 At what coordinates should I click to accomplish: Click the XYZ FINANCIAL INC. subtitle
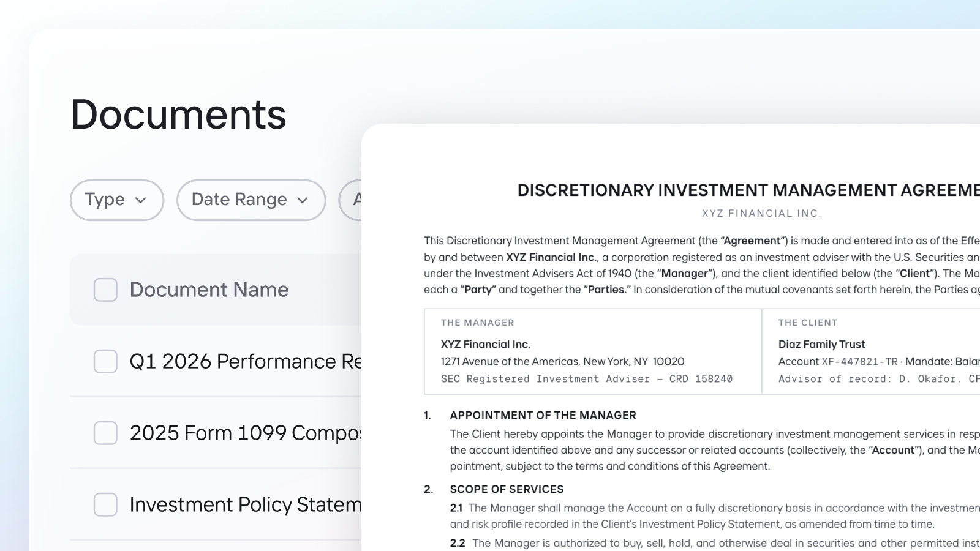pyautogui.click(x=761, y=214)
